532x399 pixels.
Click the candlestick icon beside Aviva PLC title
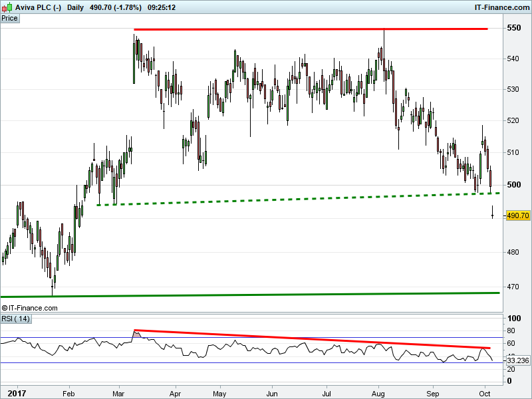7,7
